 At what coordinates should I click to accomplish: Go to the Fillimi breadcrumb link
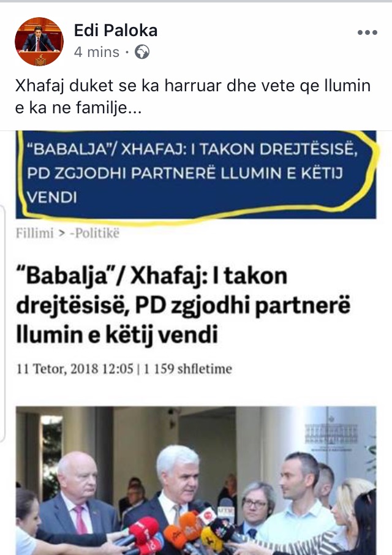click(x=35, y=233)
